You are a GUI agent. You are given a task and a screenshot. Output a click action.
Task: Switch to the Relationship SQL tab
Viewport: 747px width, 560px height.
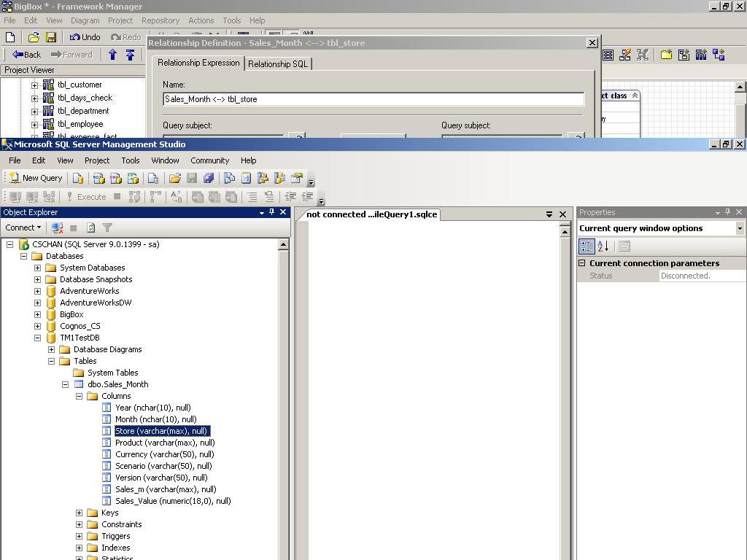click(x=278, y=63)
